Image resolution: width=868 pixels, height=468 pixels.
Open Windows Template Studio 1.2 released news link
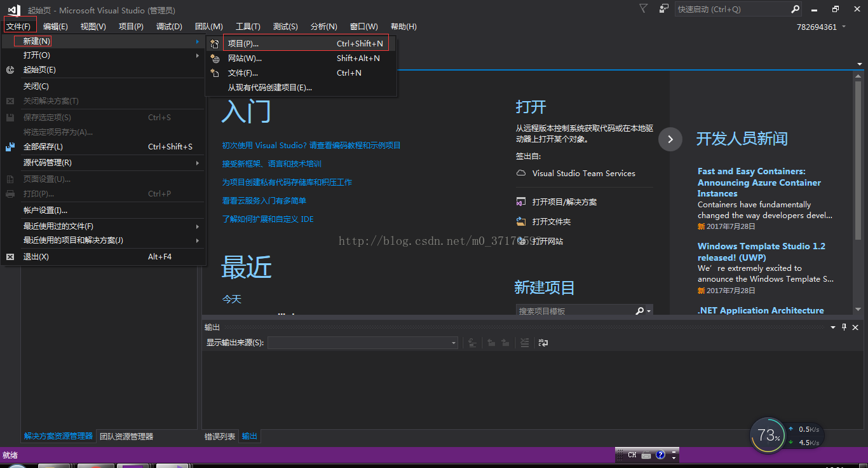click(761, 252)
